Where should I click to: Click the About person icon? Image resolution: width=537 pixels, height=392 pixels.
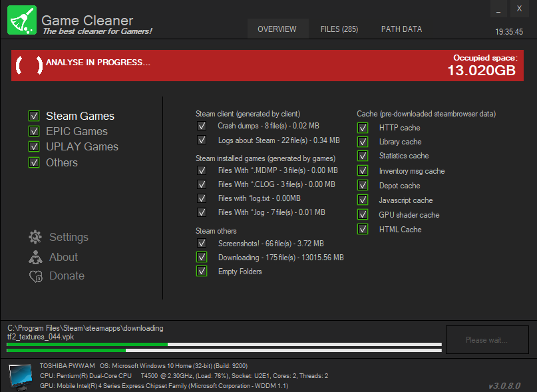click(36, 257)
